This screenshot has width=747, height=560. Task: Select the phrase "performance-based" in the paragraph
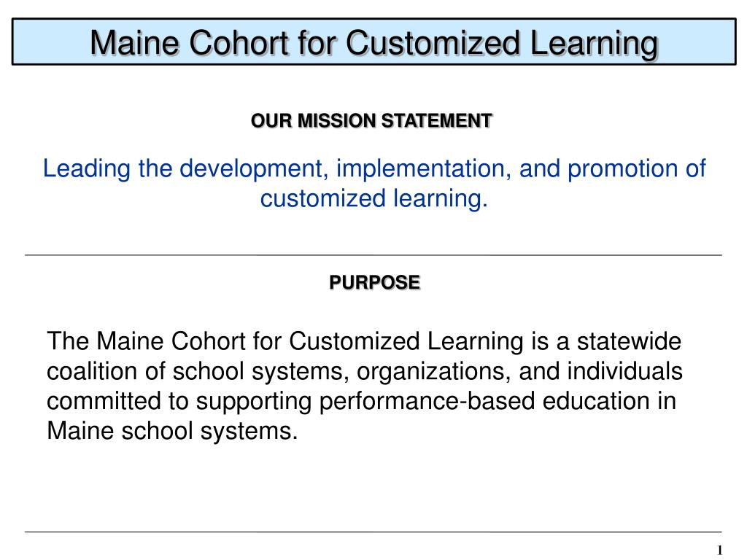(427, 402)
